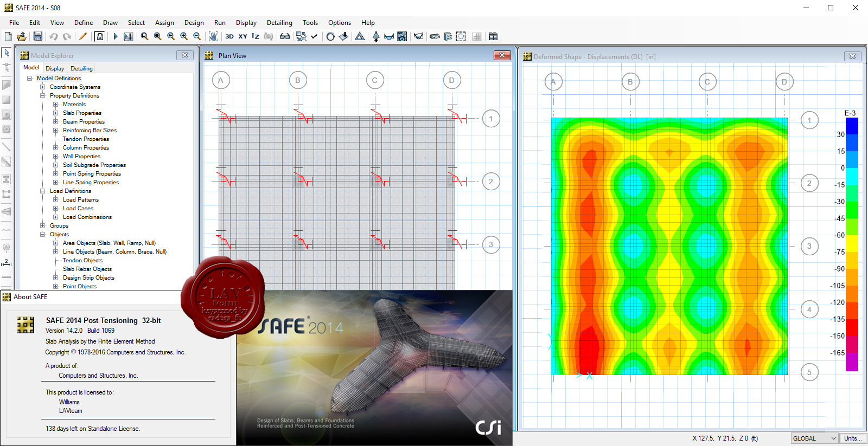Viewport: 868px width, 446px height.
Task: Close the Deformed Shape window
Action: click(x=852, y=56)
